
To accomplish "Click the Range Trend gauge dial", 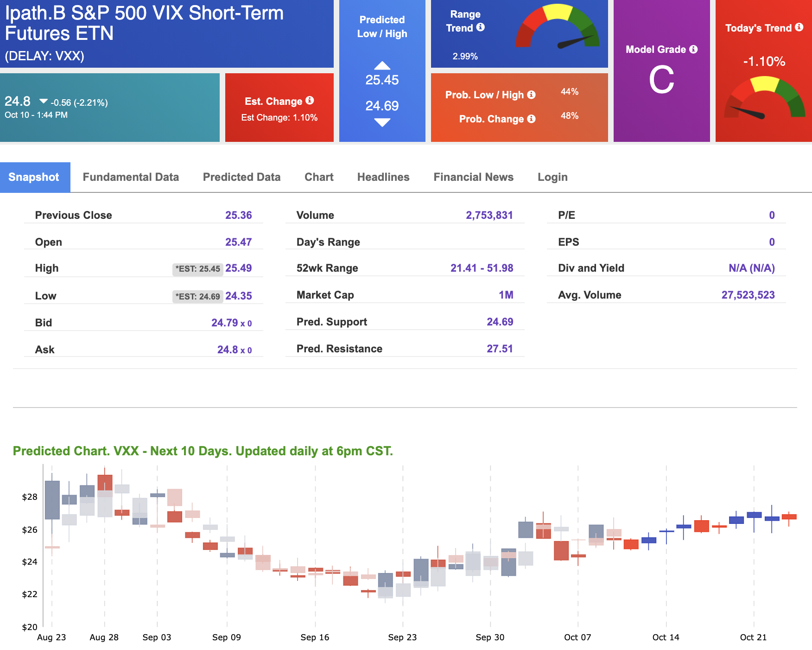I will [558, 26].
